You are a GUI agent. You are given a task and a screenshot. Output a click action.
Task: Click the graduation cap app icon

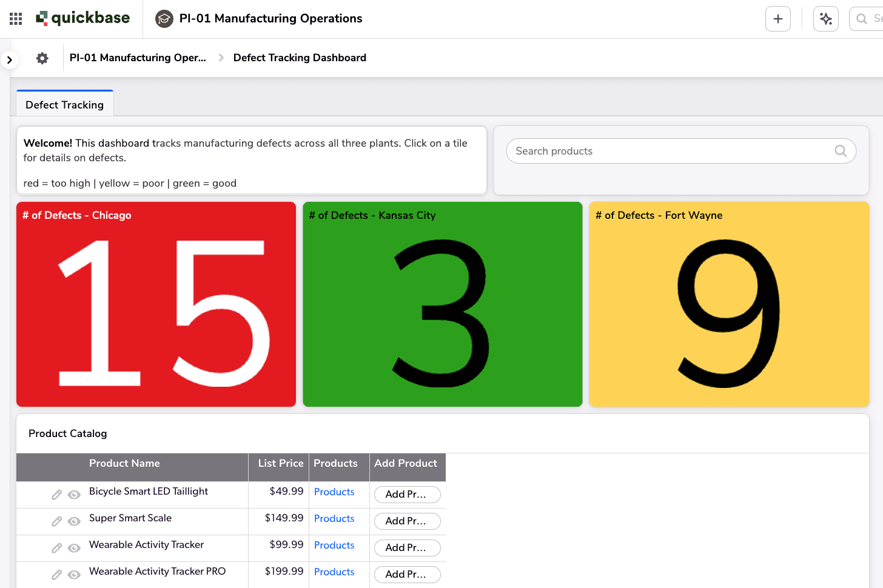(x=164, y=19)
